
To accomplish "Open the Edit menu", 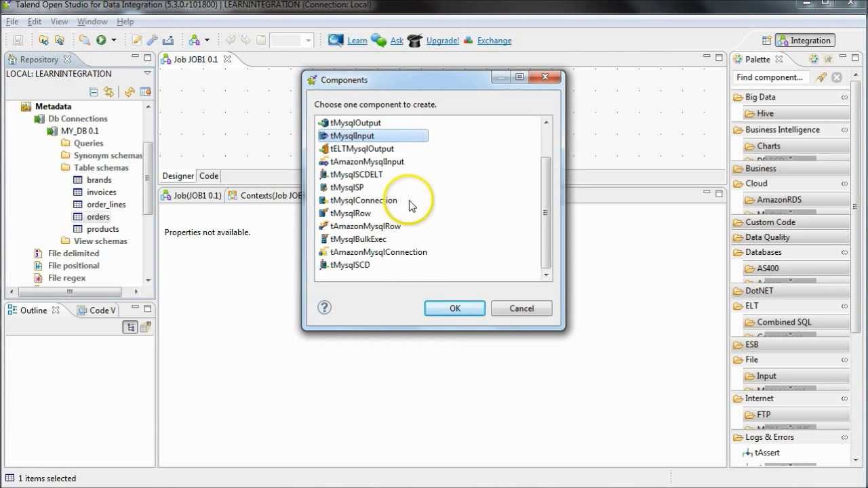I will [x=35, y=22].
